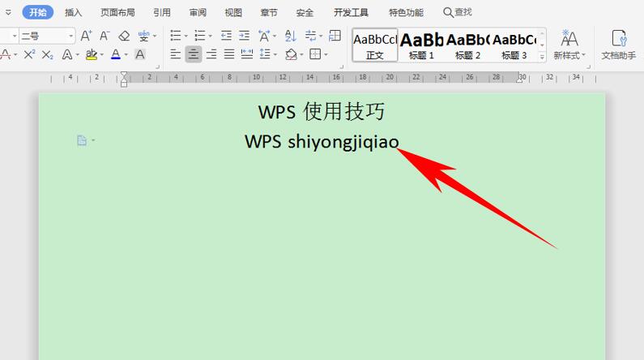Screen dimensions: 644x360
Task: Open the 文档助手 panel
Action: (x=619, y=45)
